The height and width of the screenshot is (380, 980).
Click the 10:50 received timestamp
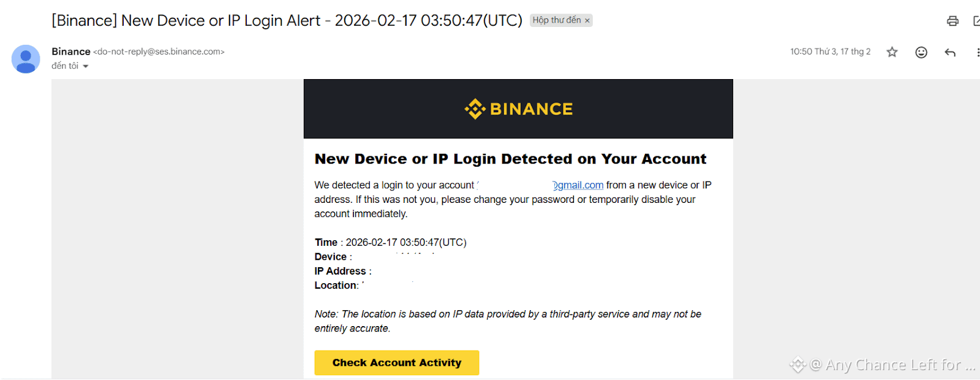830,51
